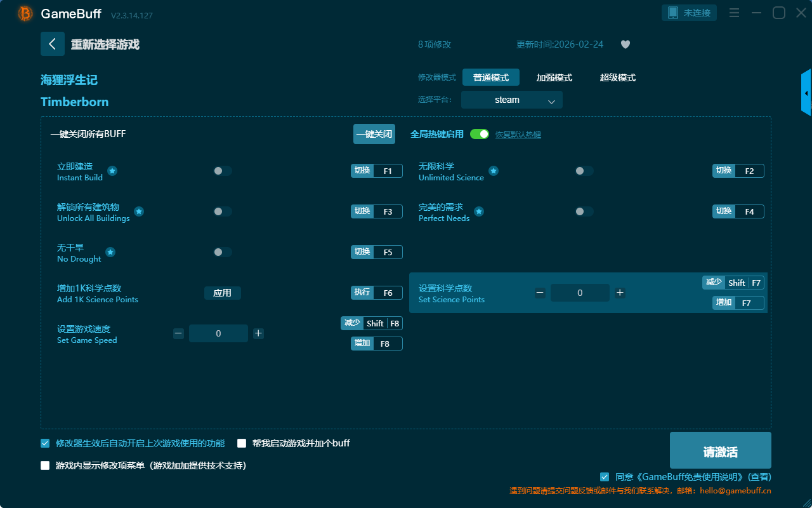Click the star icon beside Instant Build
The height and width of the screenshot is (508, 812).
click(x=112, y=171)
